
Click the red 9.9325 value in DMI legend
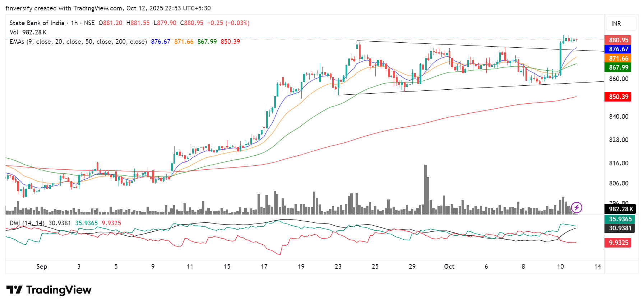(111, 223)
